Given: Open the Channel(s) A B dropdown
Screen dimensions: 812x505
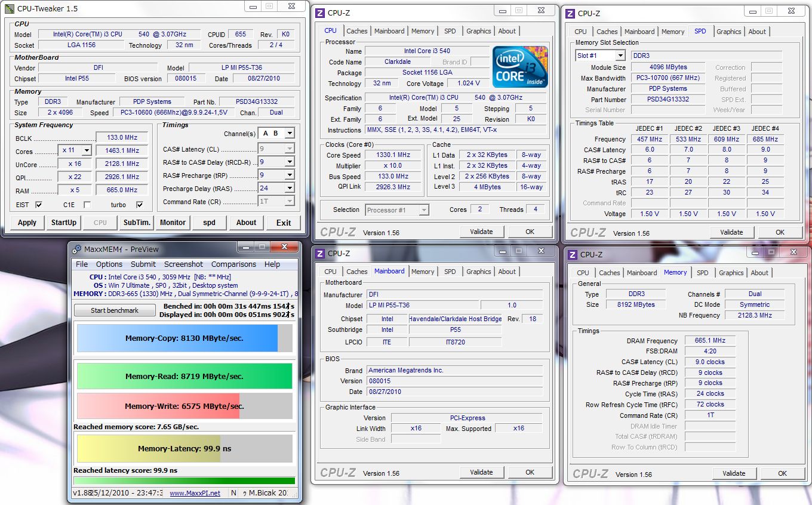Looking at the screenshot, I should [x=290, y=134].
